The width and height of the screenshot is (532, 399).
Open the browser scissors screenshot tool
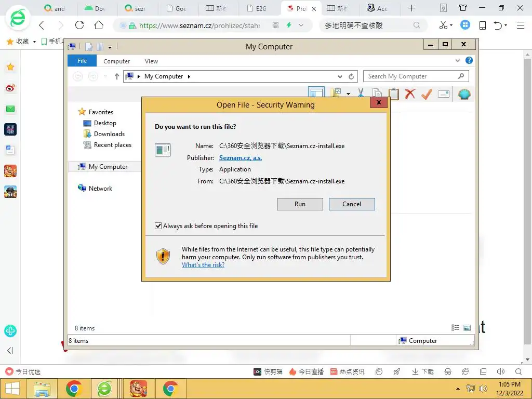(443, 25)
